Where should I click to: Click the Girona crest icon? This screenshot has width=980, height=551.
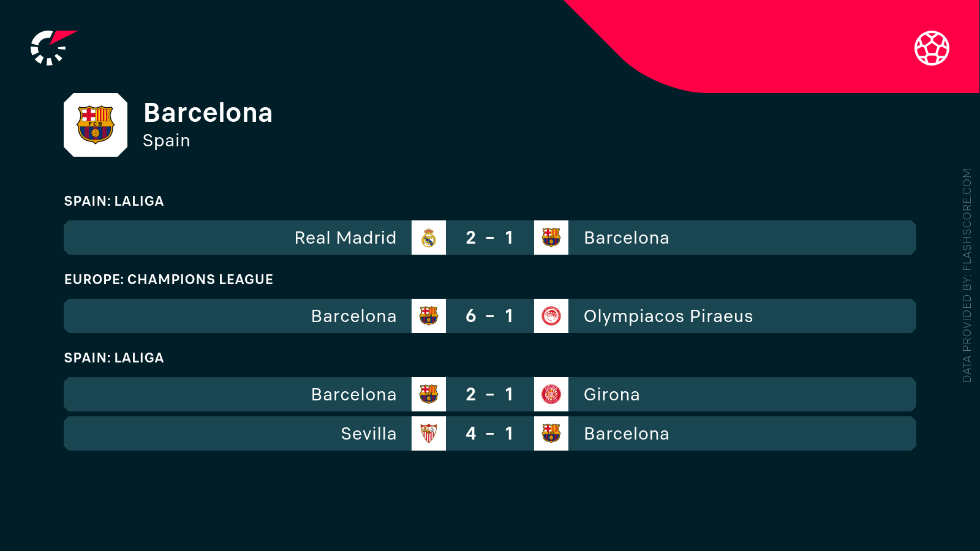(x=551, y=394)
